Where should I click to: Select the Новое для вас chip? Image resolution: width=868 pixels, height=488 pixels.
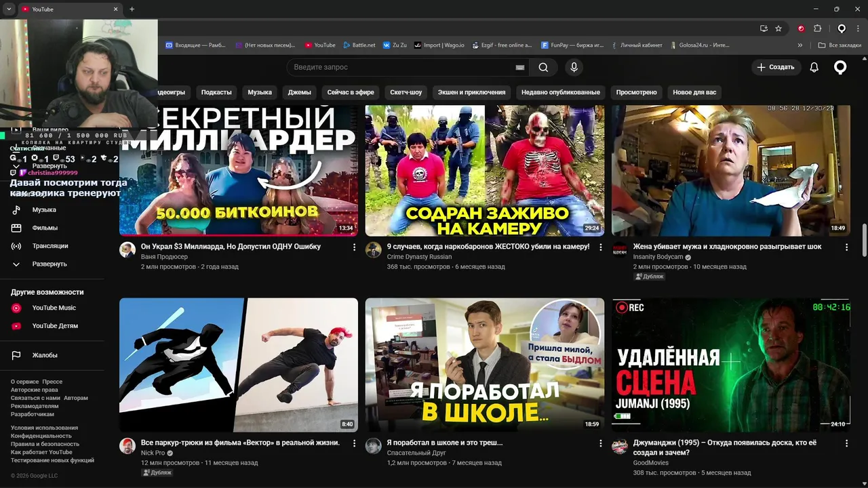(694, 92)
